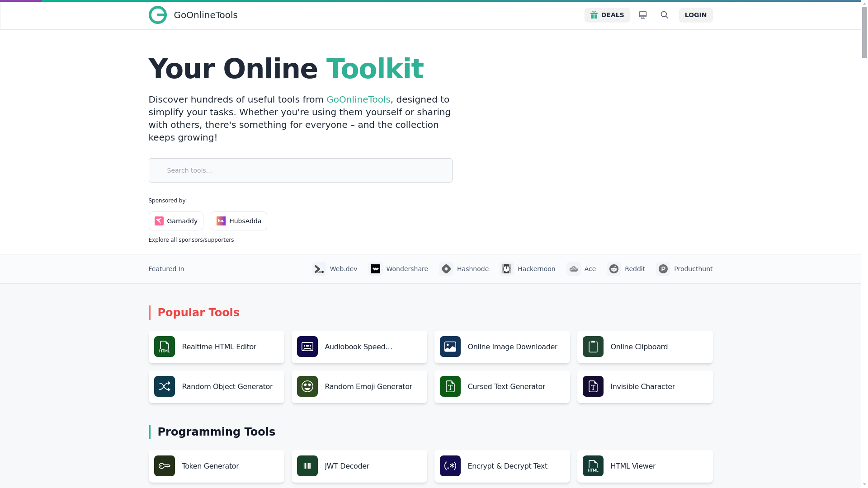Image resolution: width=868 pixels, height=488 pixels.
Task: Select the Online Image Downloader label
Action: coord(513,347)
